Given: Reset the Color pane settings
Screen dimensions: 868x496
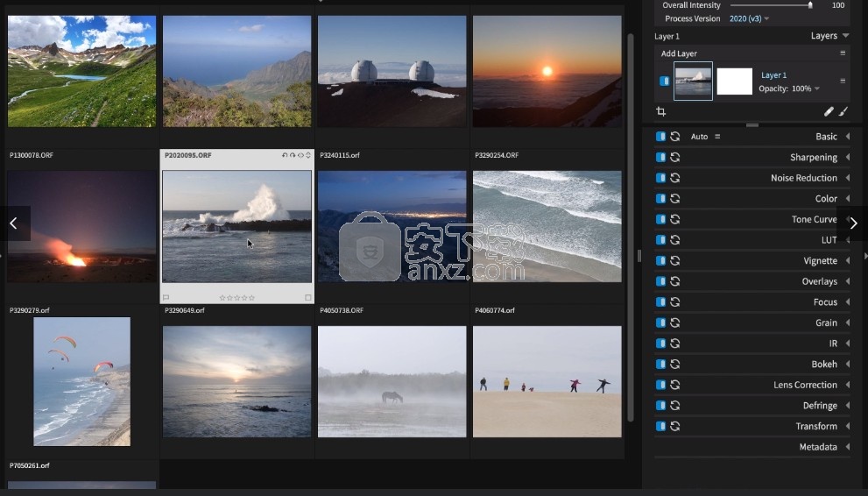Looking at the screenshot, I should (x=674, y=199).
